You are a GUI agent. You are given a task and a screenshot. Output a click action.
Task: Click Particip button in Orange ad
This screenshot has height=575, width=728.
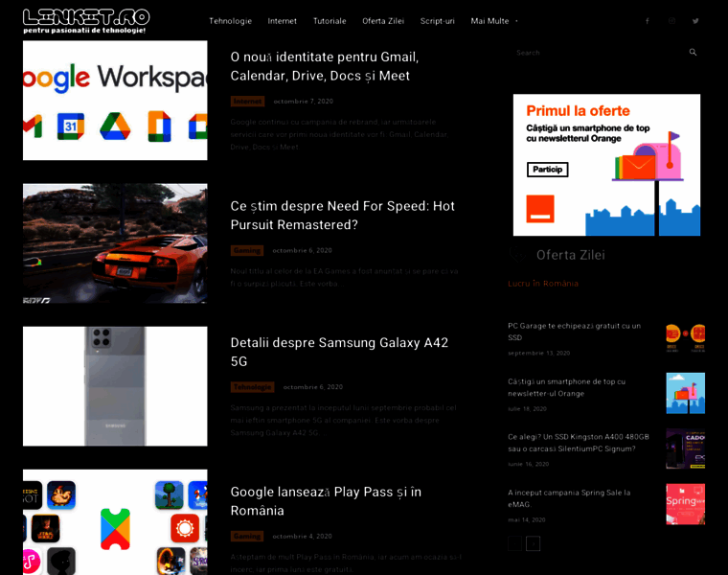click(x=547, y=170)
